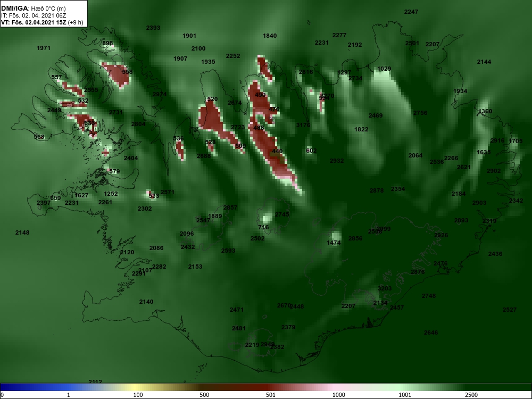This screenshot has width=532, height=399.
Task: Click the map value 1252
Action: (x=111, y=194)
